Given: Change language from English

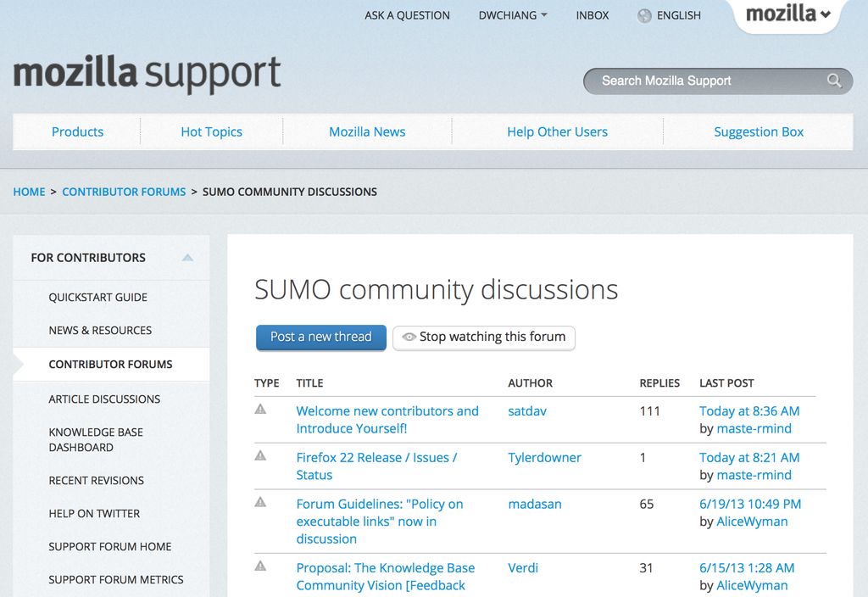Looking at the screenshot, I should pos(679,15).
